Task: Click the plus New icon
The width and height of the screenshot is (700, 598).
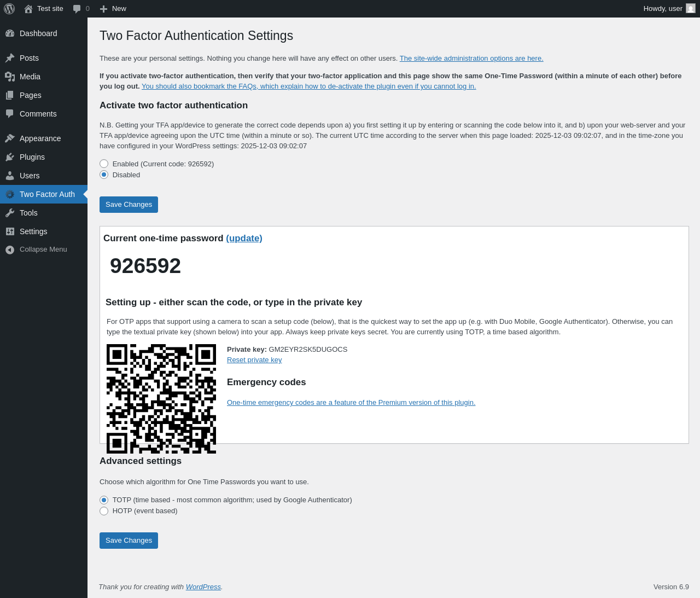Action: click(103, 9)
